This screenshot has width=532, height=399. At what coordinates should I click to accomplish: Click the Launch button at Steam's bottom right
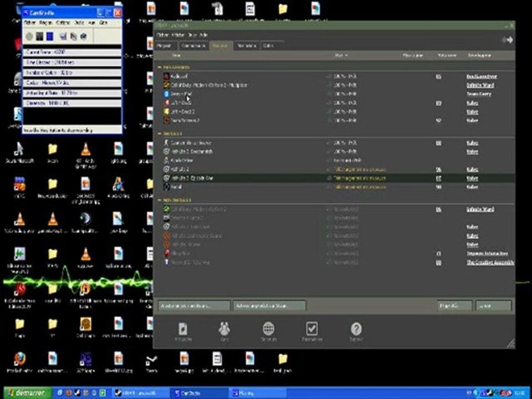point(493,306)
